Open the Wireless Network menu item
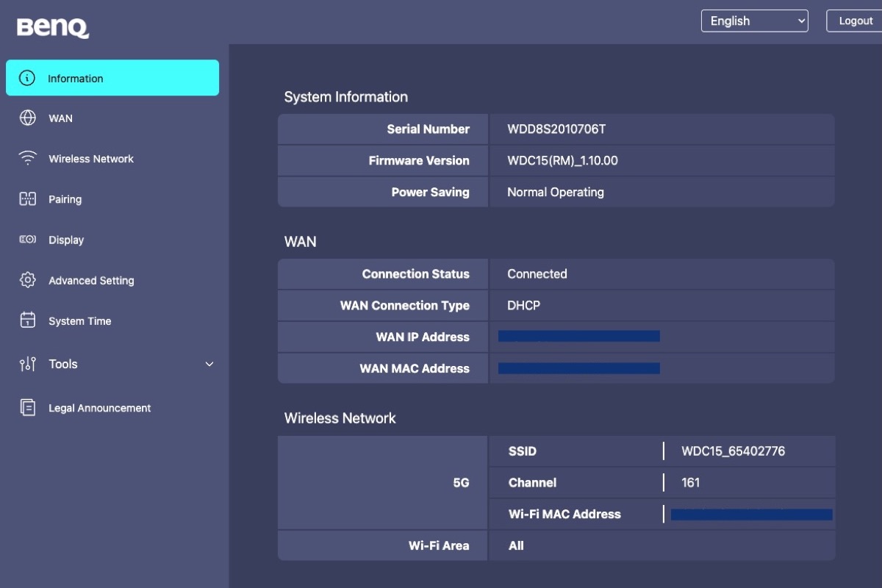 (91, 159)
